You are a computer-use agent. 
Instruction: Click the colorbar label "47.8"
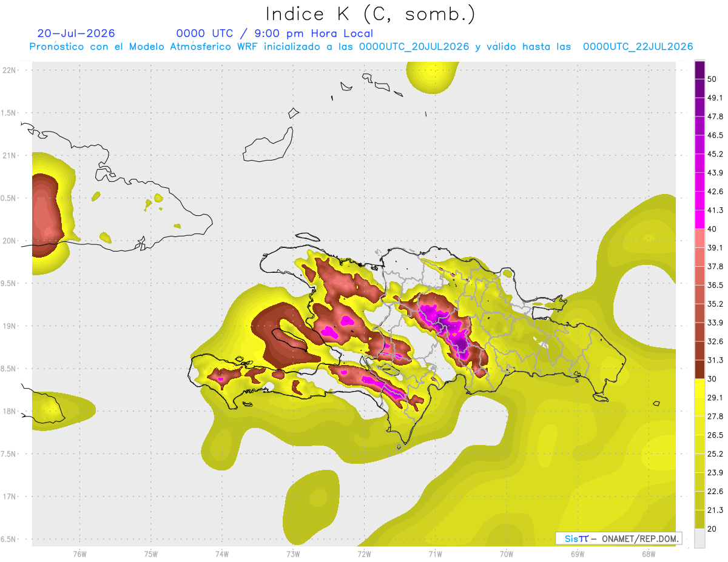[715, 116]
